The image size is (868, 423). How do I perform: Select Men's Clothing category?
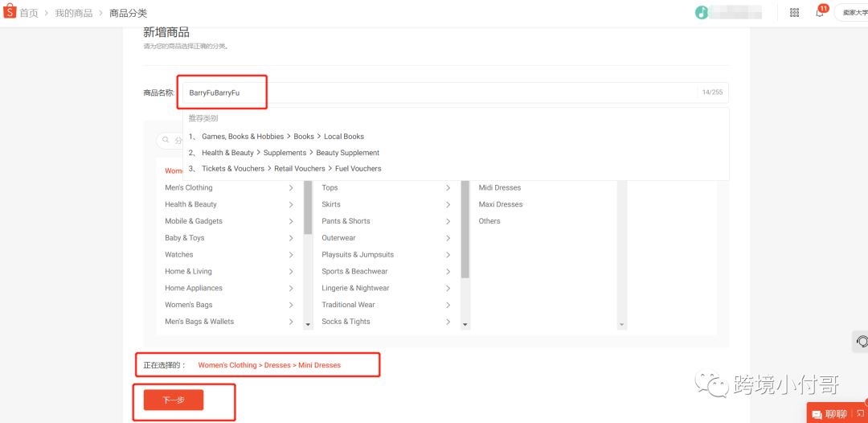(x=189, y=187)
